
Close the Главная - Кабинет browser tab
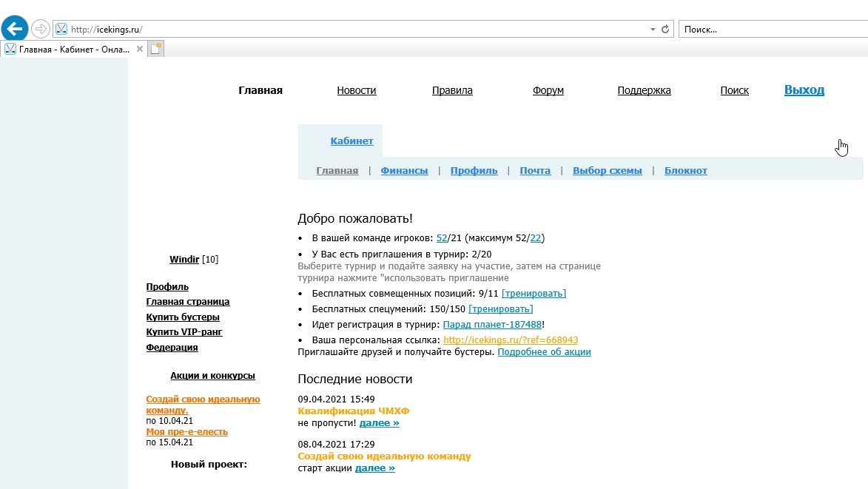pyautogui.click(x=140, y=49)
